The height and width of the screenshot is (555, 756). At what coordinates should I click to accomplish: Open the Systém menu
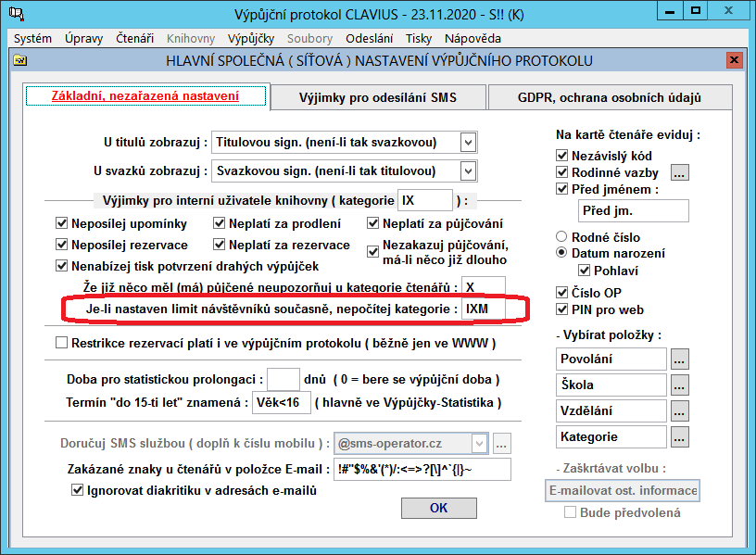[32, 39]
